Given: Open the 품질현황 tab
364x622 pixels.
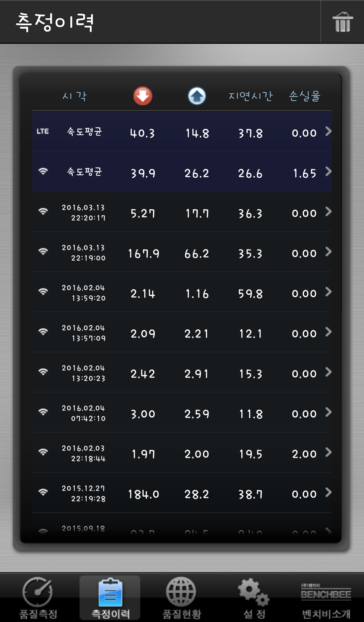Looking at the screenshot, I should tap(182, 598).
